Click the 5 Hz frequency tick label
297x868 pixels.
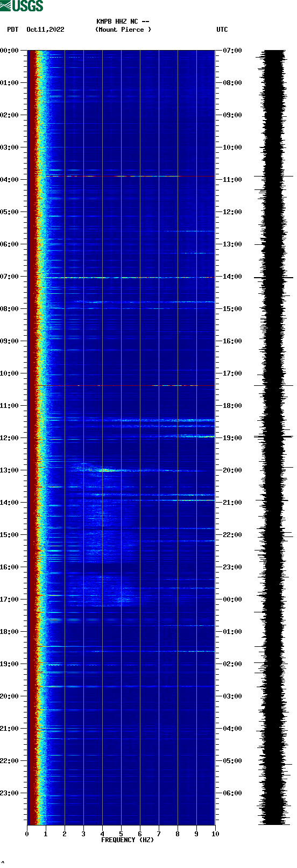121,834
